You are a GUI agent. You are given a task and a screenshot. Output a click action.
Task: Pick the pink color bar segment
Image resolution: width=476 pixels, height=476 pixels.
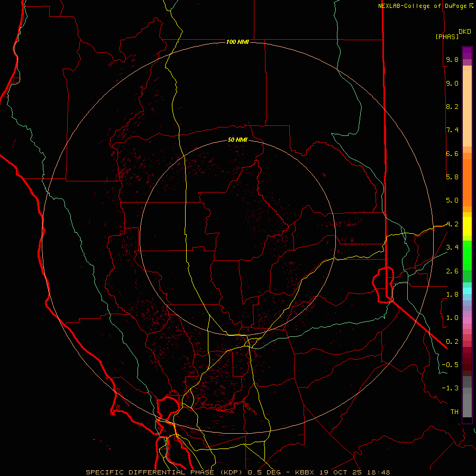click(467, 321)
